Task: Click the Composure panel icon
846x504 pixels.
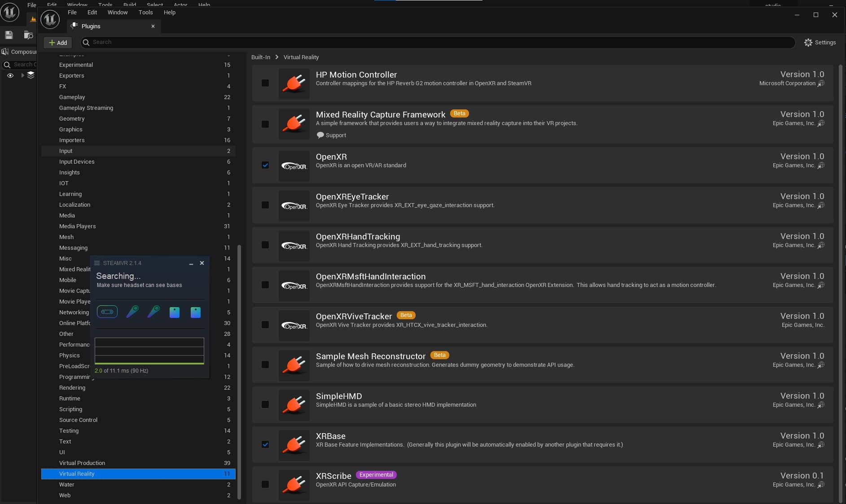Action: pyautogui.click(x=5, y=52)
